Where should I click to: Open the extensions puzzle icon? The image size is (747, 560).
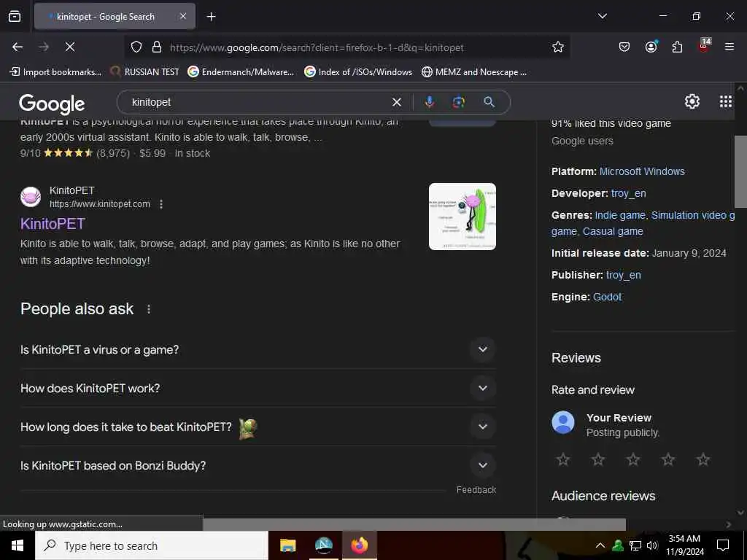(677, 47)
